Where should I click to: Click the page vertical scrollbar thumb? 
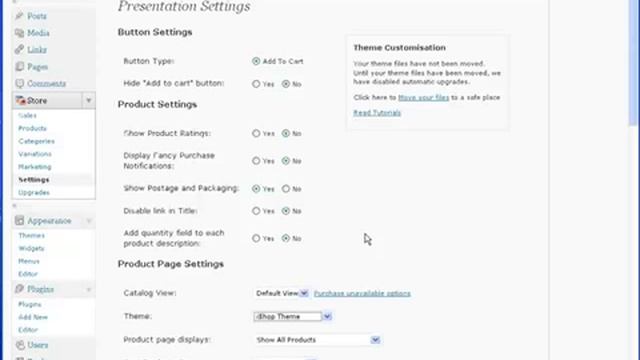634,63
